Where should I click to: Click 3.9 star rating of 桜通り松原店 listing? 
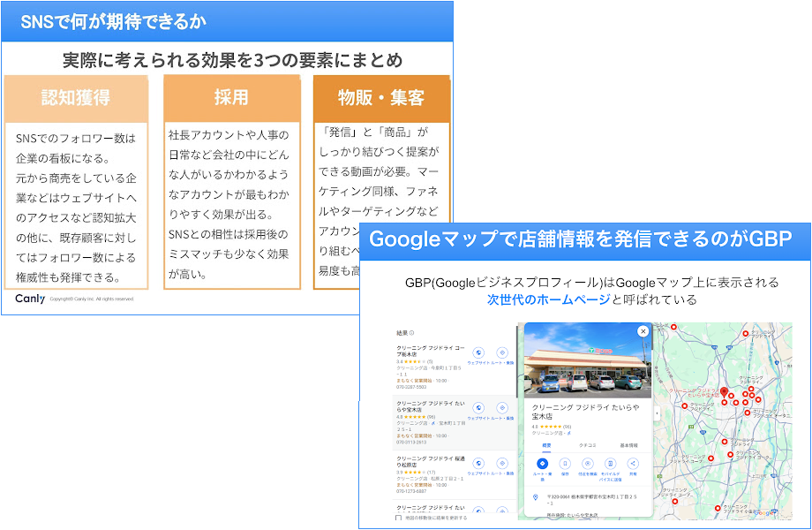416,473
